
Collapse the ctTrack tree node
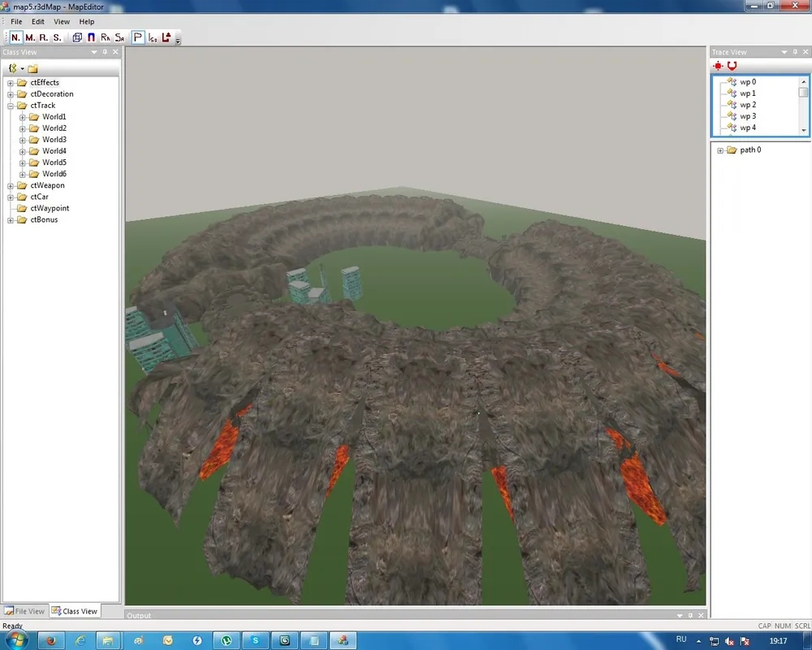pos(11,106)
